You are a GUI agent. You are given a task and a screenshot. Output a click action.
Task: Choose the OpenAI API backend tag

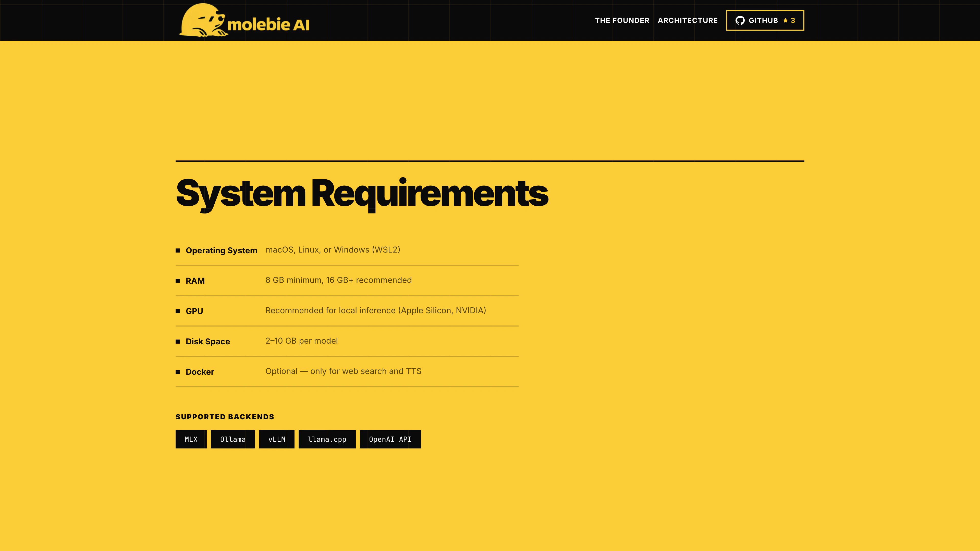(390, 439)
